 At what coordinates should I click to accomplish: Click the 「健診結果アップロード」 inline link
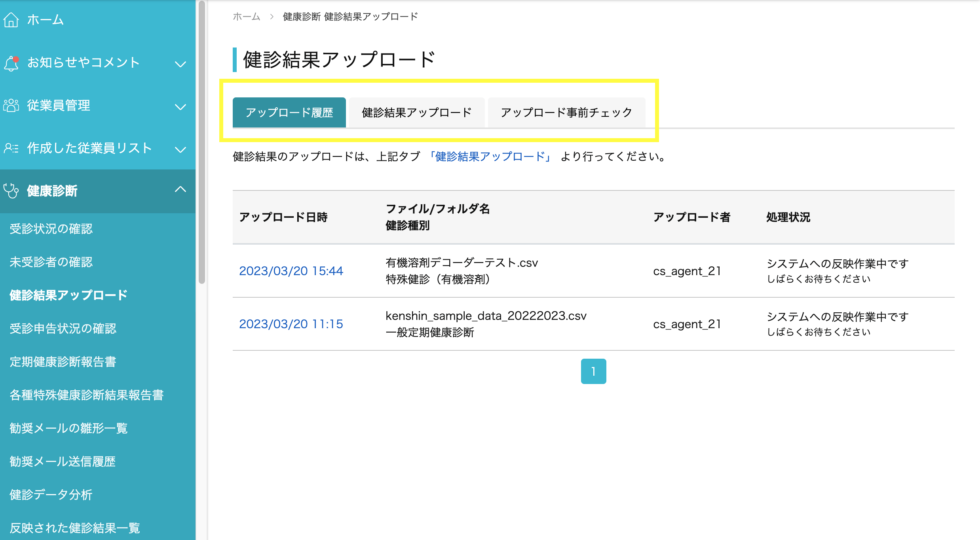point(490,157)
